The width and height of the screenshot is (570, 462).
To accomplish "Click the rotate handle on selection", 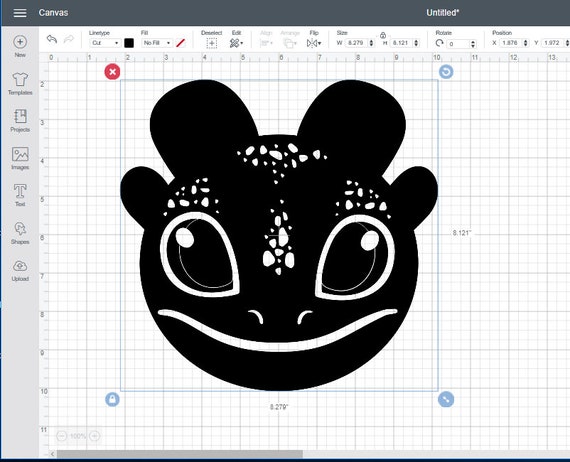I will pos(446,72).
